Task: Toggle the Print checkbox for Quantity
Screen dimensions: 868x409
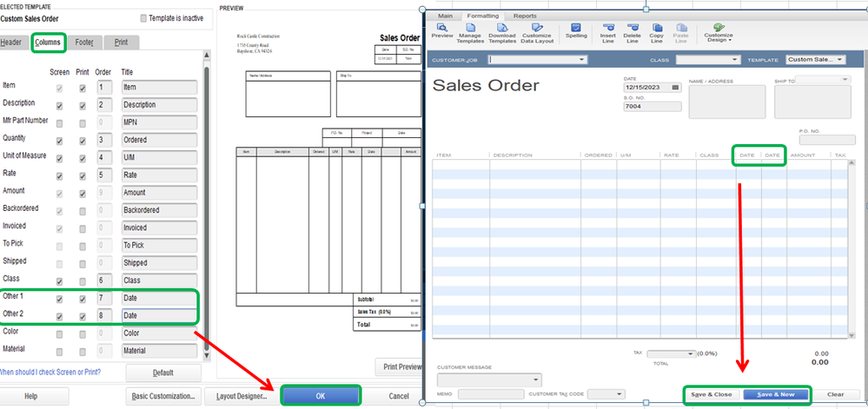Action: tap(83, 141)
